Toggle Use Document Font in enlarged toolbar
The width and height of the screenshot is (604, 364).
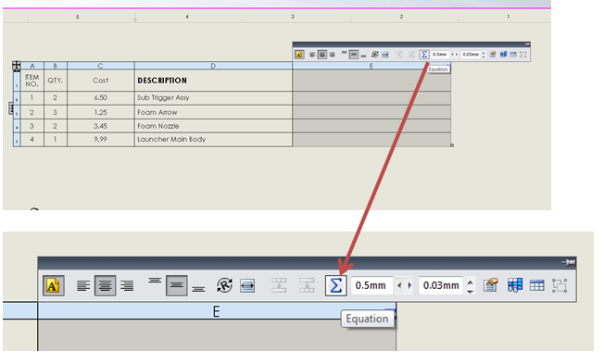(53, 285)
